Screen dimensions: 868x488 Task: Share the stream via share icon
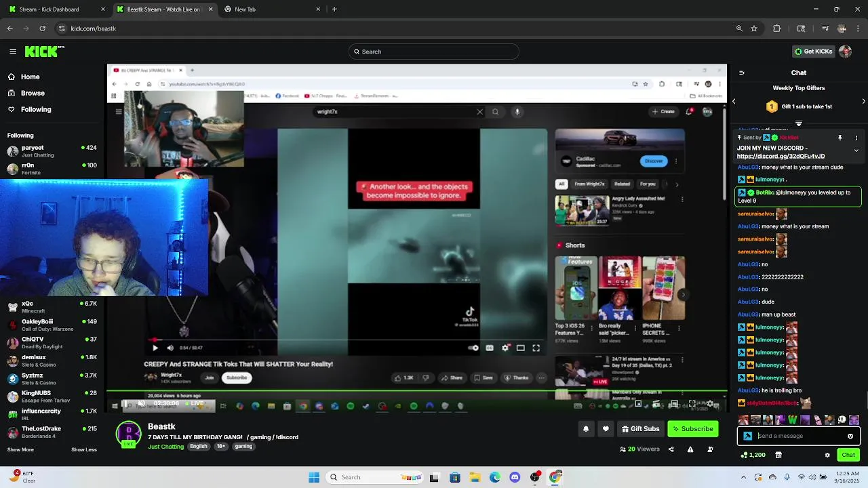point(671,449)
